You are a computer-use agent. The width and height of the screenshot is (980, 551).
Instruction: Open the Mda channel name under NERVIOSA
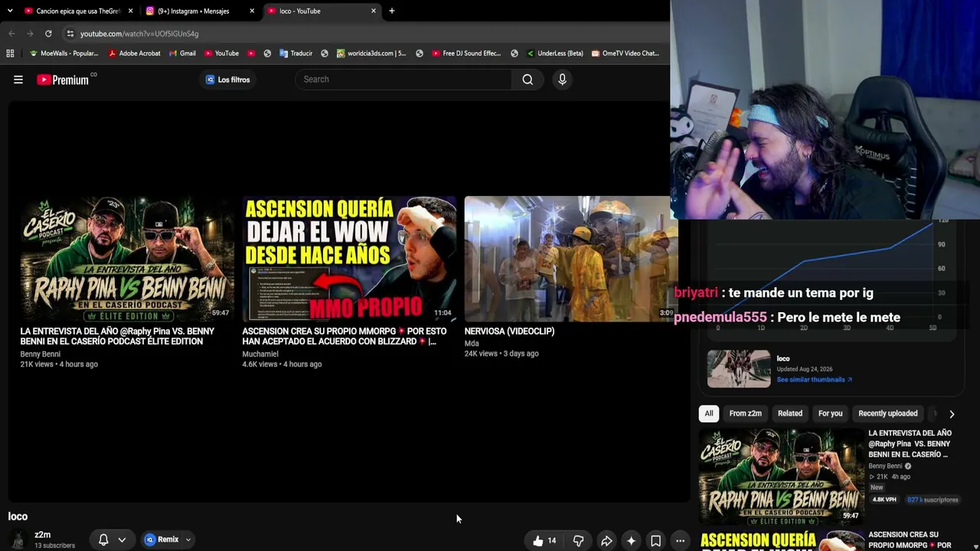click(x=472, y=344)
